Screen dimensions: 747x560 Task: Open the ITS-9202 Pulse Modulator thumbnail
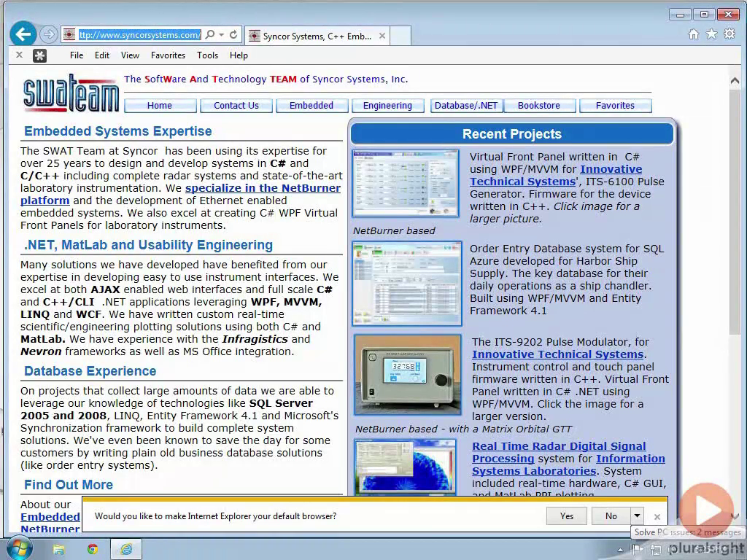[x=408, y=375]
